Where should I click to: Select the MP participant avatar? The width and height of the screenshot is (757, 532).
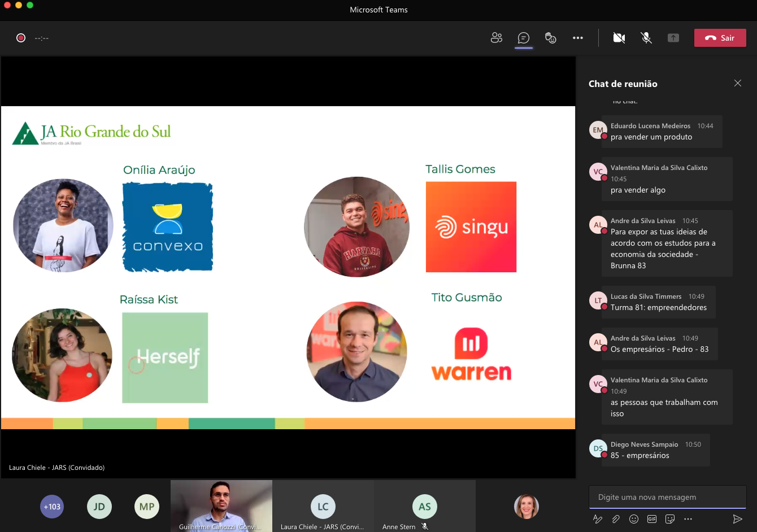click(147, 507)
